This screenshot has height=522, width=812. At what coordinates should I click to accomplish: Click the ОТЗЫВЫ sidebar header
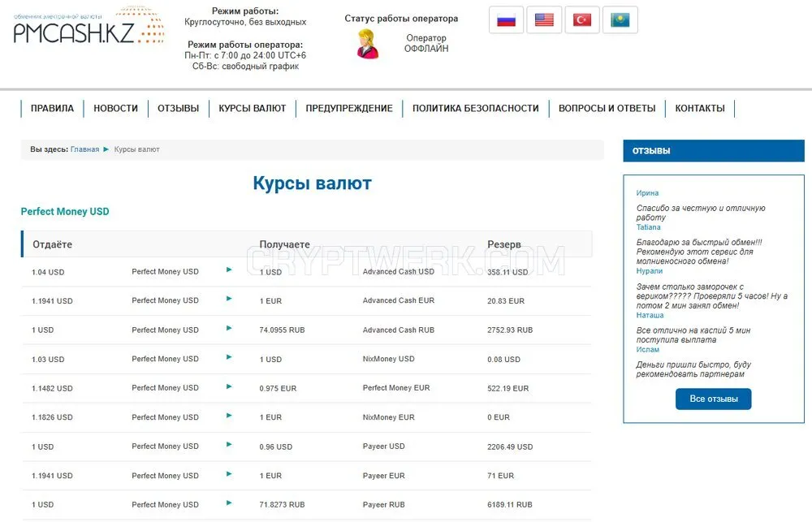click(x=714, y=151)
